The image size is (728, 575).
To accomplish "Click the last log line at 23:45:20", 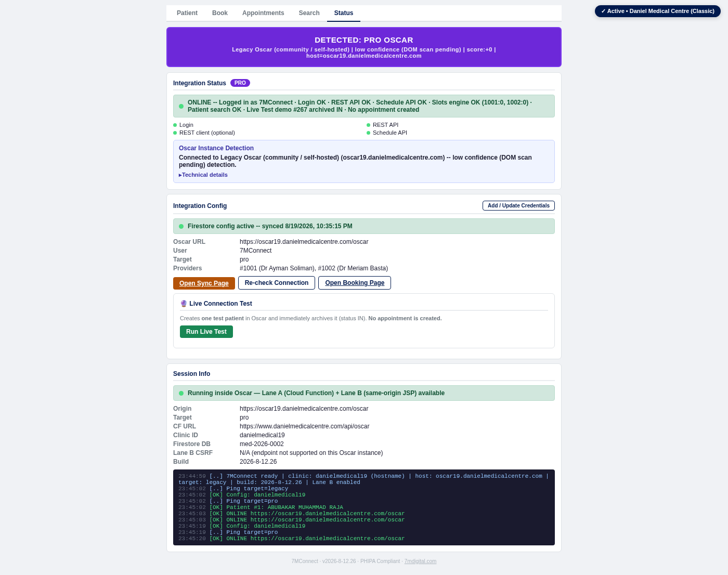I will click(x=291, y=539).
